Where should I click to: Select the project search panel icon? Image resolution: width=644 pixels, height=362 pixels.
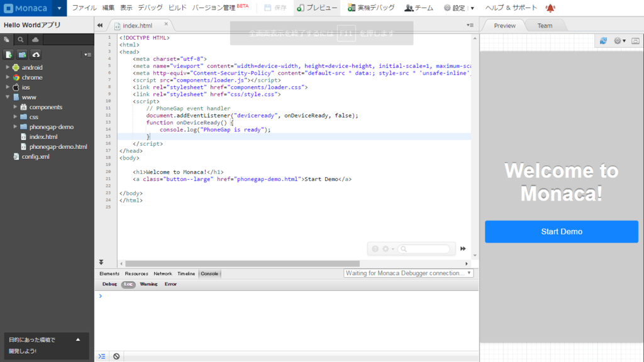(21, 40)
